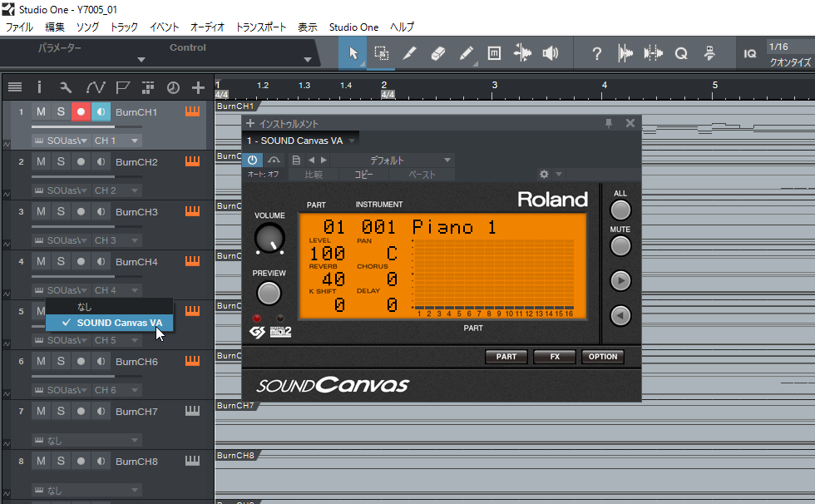
Task: Click the next part arrow button
Action: (620, 281)
